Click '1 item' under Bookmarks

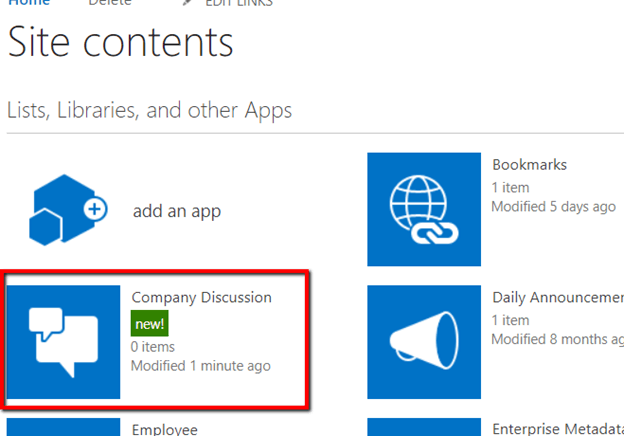click(511, 188)
